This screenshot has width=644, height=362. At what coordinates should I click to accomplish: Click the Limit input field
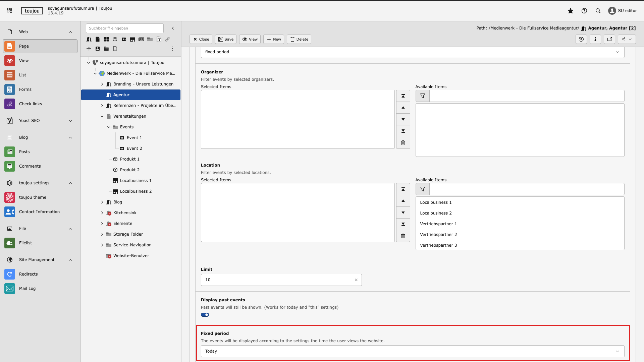[278, 280]
